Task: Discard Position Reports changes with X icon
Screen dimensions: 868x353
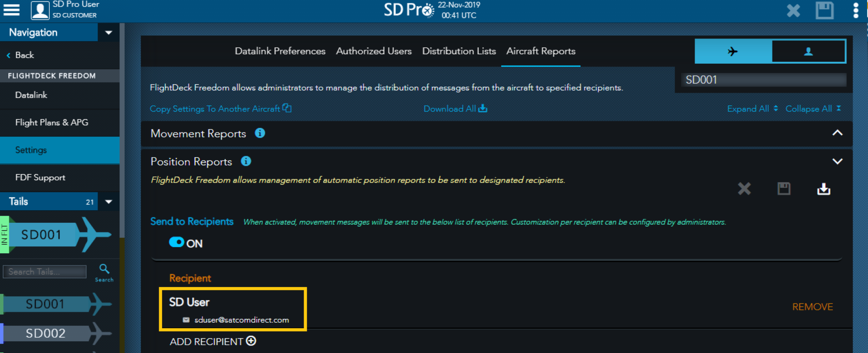Action: point(744,189)
